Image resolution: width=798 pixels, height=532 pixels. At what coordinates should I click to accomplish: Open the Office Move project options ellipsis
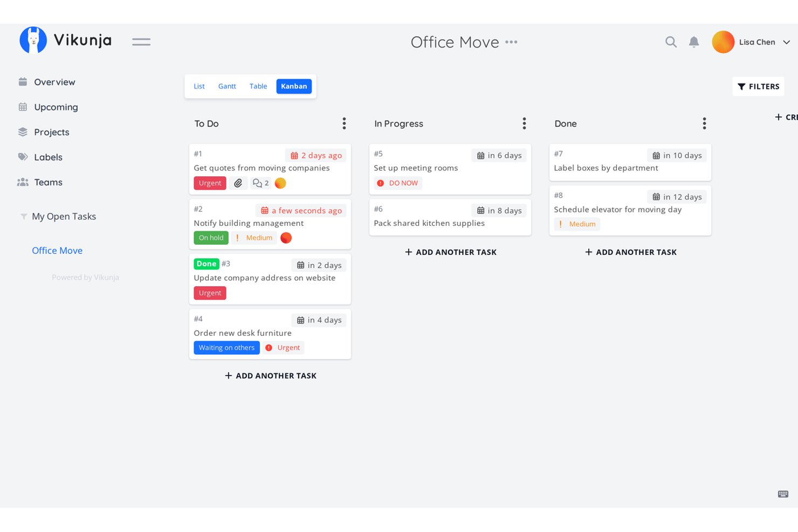[511, 42]
